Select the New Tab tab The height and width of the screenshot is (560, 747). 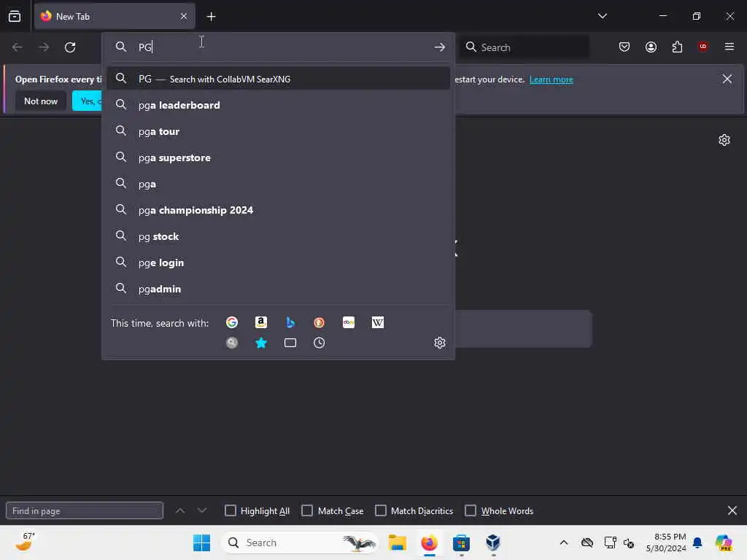pyautogui.click(x=115, y=17)
